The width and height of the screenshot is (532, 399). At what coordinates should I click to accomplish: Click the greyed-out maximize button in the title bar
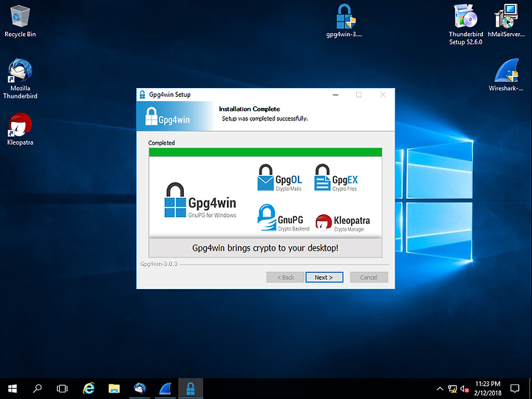(358, 95)
